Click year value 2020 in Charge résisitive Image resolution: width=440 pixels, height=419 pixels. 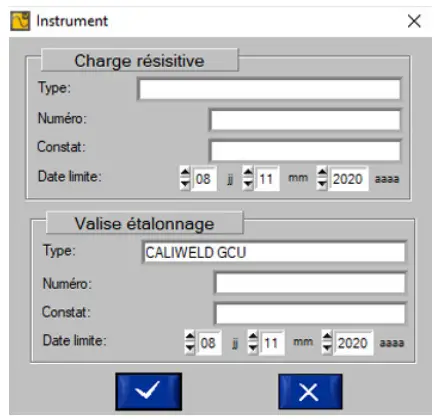(348, 179)
